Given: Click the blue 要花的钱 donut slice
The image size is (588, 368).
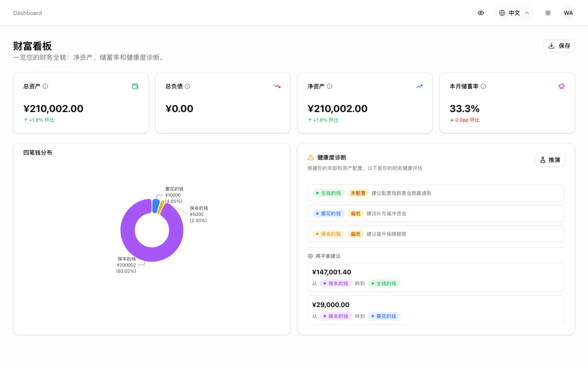Looking at the screenshot, I should tap(156, 206).
